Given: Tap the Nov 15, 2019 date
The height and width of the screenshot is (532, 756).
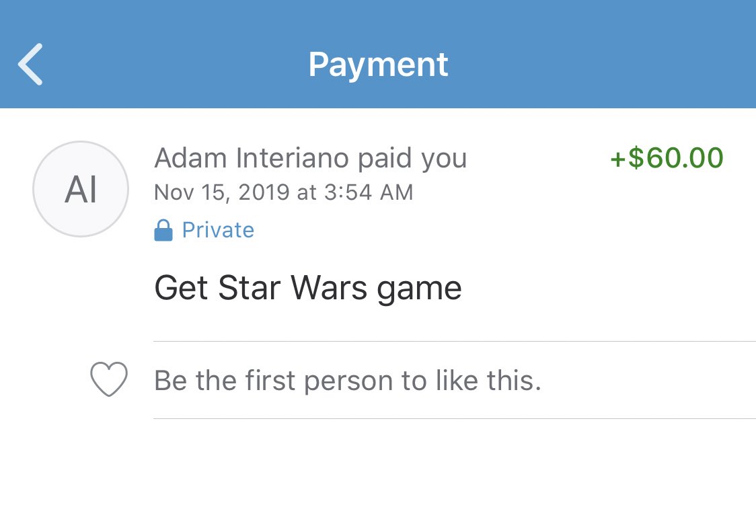Looking at the screenshot, I should (221, 193).
